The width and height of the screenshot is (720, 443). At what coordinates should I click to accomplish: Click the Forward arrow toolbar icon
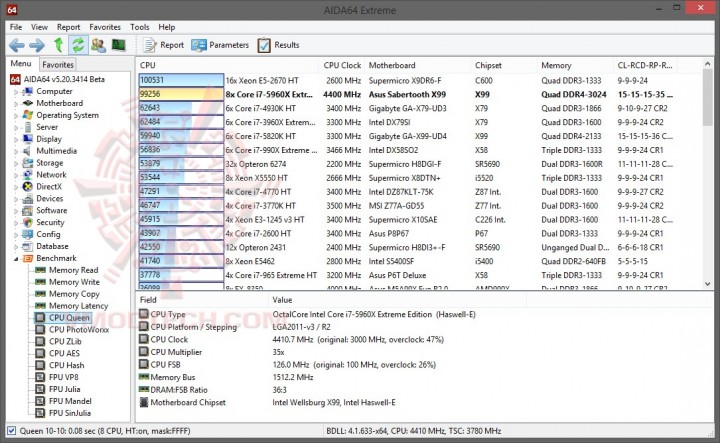click(x=37, y=45)
